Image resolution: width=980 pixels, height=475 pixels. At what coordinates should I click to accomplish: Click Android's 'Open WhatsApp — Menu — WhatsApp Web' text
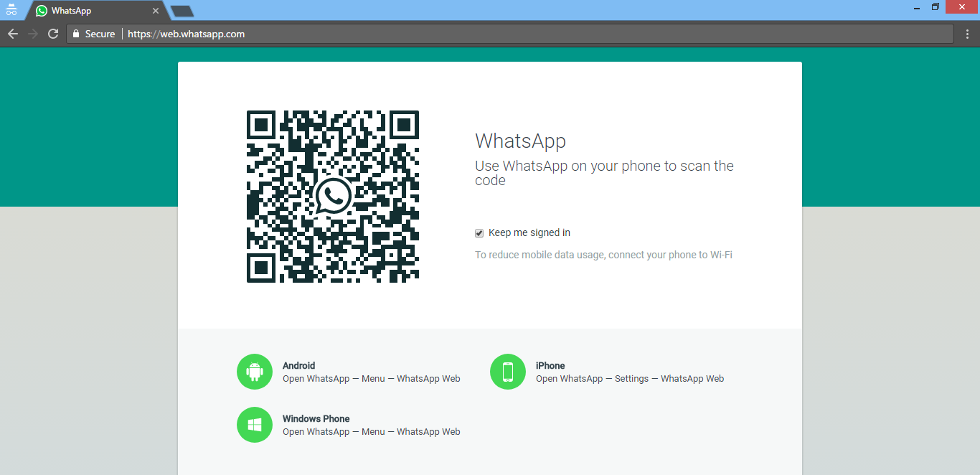coord(372,379)
